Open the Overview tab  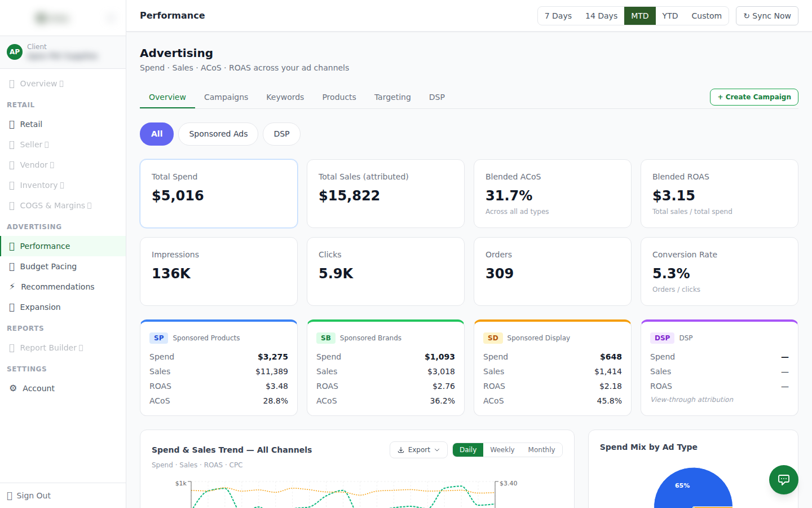(167, 97)
